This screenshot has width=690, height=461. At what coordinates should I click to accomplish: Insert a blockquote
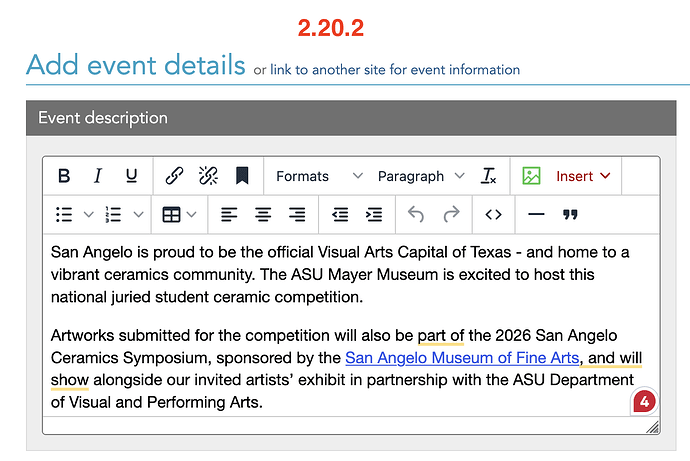point(570,214)
